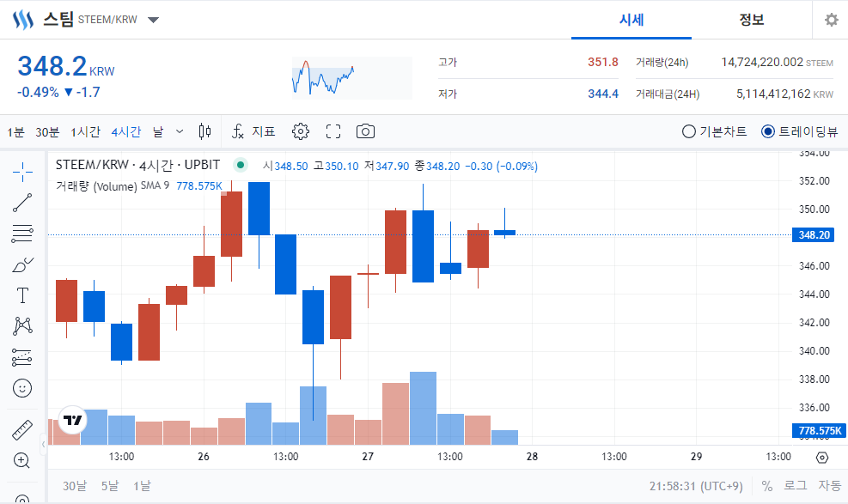Open the emoji icons tool
Image resolution: width=848 pixels, height=504 pixels.
(x=22, y=388)
